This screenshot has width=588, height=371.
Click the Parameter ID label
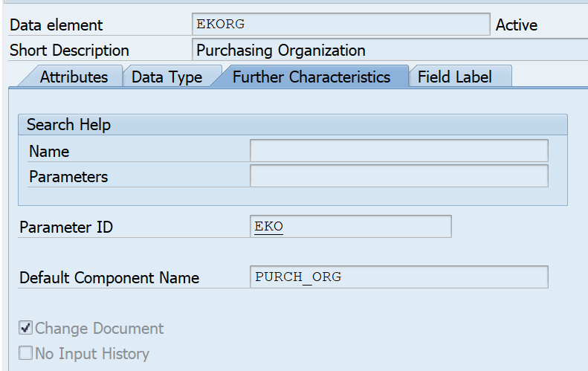coord(66,228)
